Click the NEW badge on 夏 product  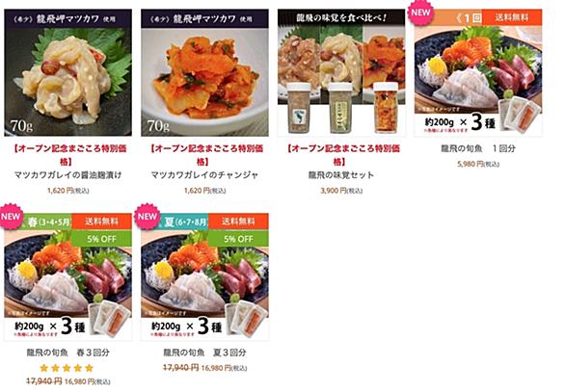coord(147,217)
